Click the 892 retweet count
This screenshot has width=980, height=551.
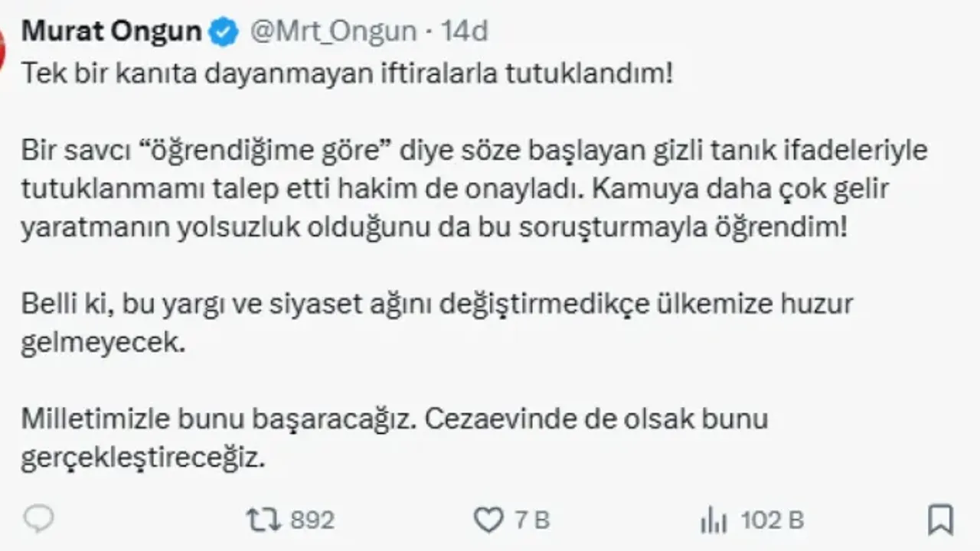(x=312, y=520)
